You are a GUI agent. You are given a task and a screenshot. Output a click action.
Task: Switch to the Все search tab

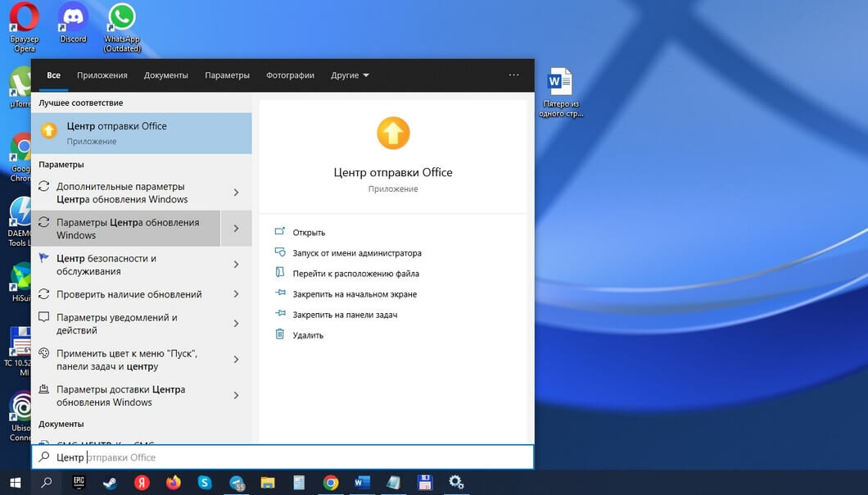tap(54, 75)
